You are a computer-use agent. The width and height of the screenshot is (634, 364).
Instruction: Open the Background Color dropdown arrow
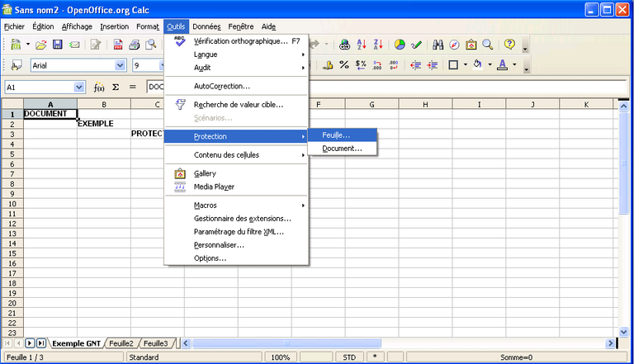[x=490, y=64]
